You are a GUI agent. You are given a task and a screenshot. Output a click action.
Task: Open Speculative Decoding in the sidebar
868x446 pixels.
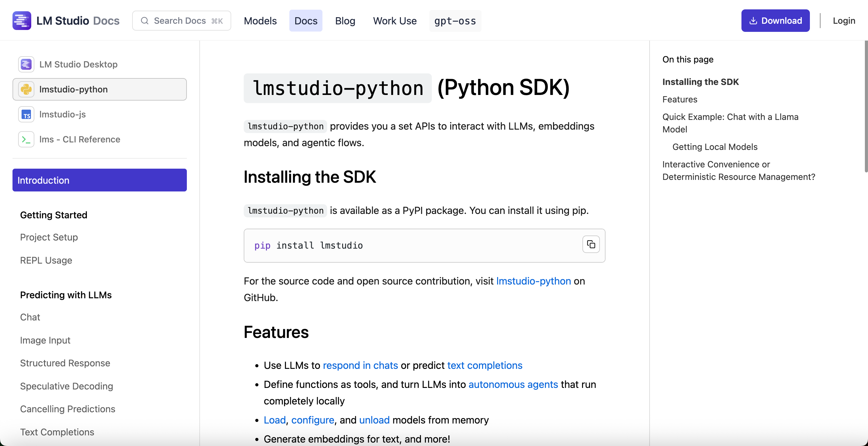tap(66, 386)
